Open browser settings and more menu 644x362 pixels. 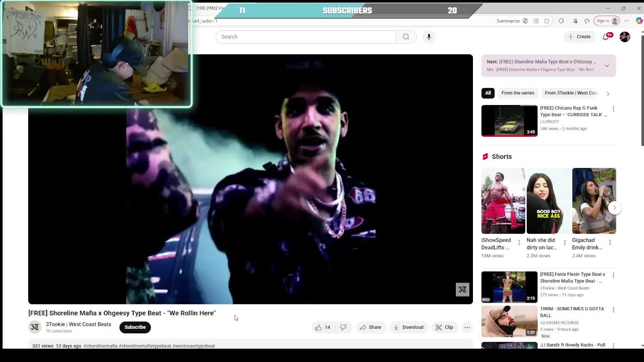[x=626, y=21]
